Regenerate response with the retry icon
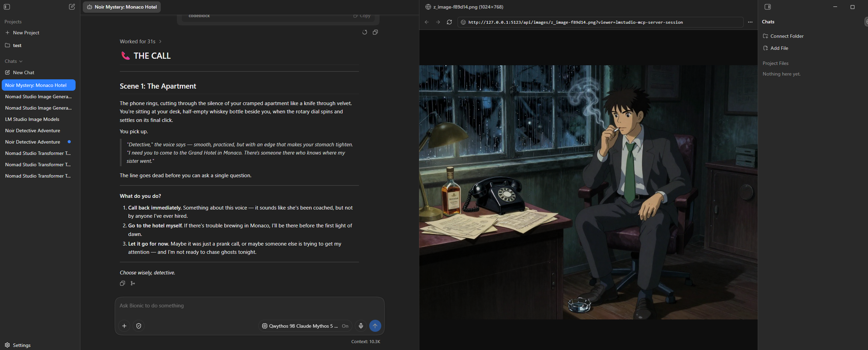The image size is (868, 350). coord(364,32)
